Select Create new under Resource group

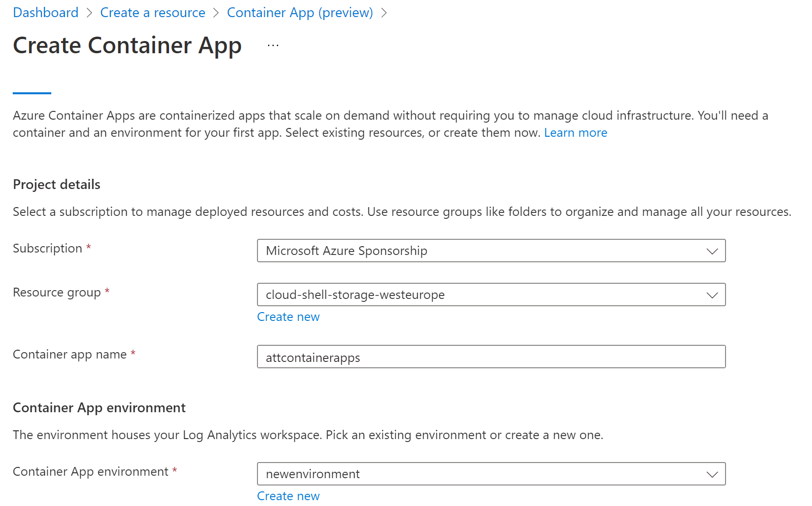pyautogui.click(x=288, y=317)
